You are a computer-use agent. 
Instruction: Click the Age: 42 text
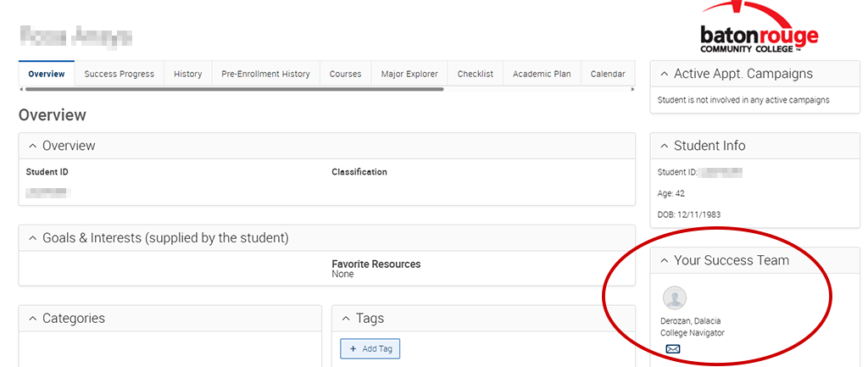click(671, 194)
